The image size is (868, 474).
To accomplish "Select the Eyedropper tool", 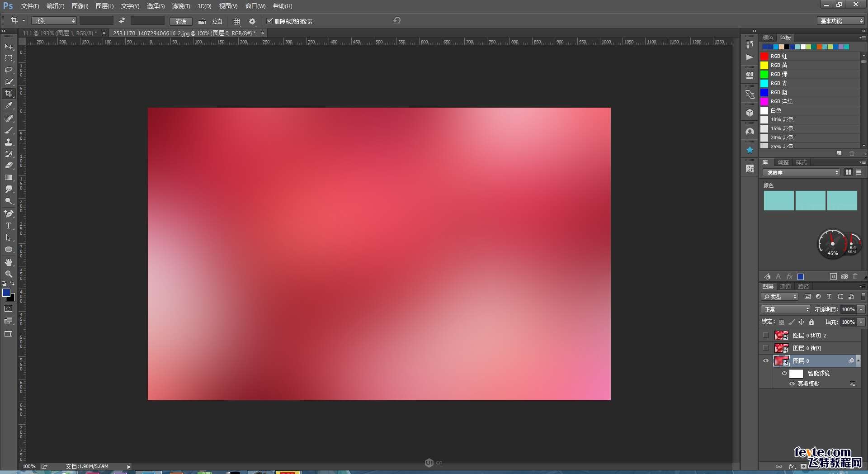I will click(x=9, y=106).
